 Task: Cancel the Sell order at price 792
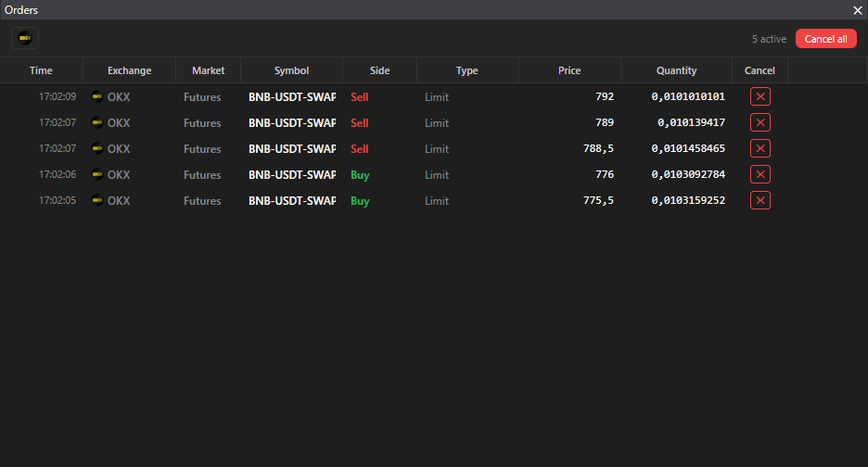point(760,96)
